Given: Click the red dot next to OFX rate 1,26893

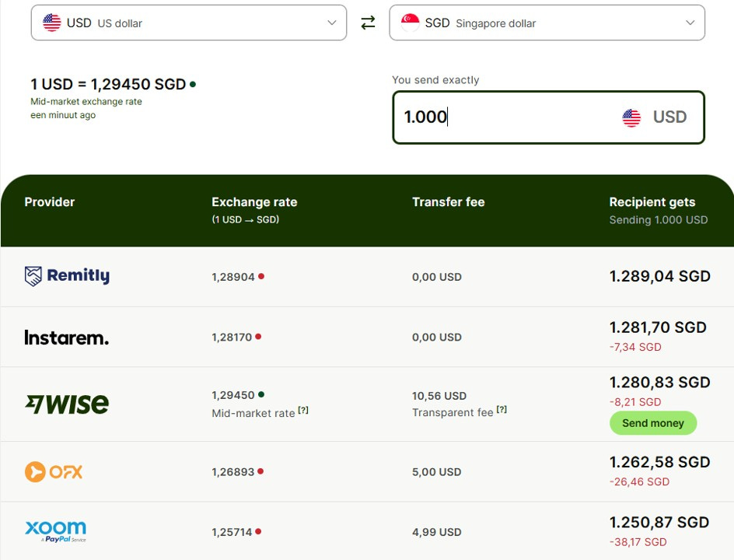Looking at the screenshot, I should coord(260,471).
